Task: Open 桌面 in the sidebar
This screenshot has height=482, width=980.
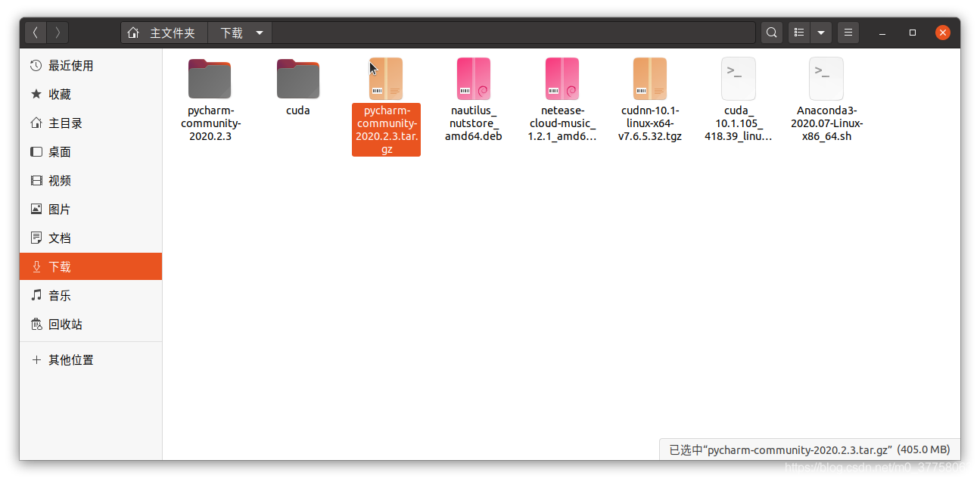Action: pos(91,152)
